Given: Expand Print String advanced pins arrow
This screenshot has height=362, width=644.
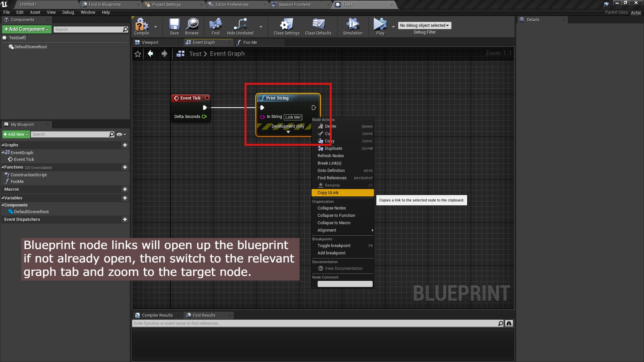Looking at the screenshot, I should pos(288,132).
